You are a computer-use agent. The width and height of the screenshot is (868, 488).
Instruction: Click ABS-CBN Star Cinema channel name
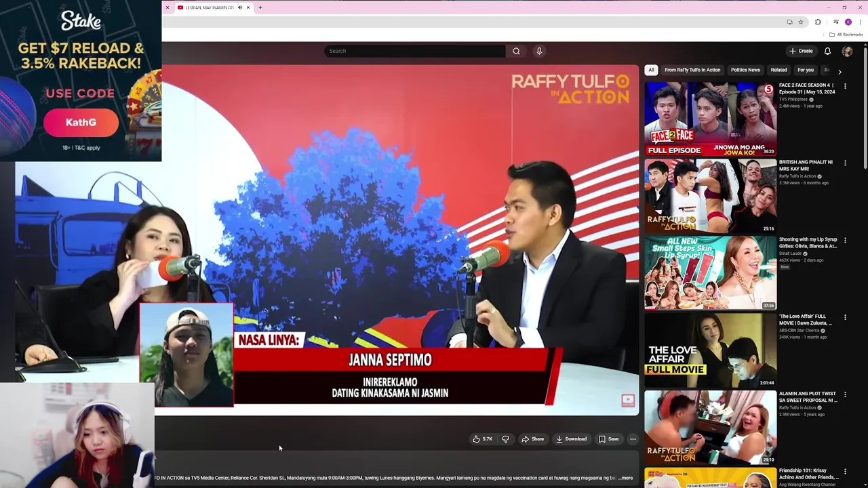(x=800, y=330)
